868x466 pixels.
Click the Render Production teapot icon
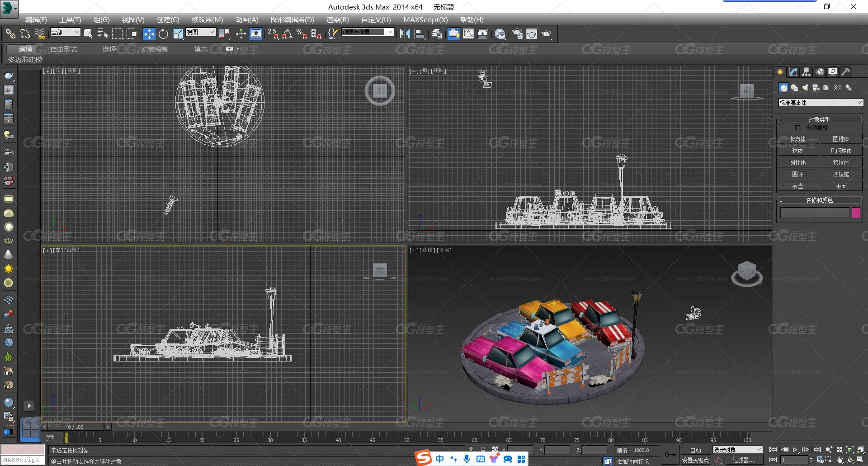point(547,34)
